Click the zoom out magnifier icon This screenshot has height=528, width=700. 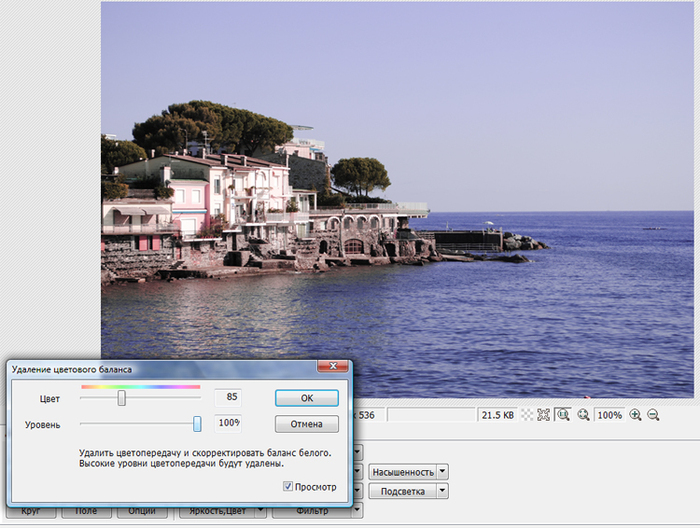pos(653,415)
